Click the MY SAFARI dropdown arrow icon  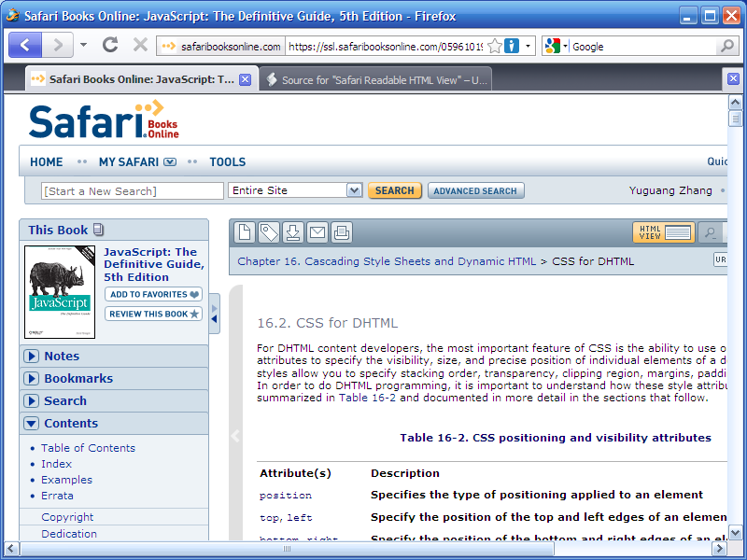tap(170, 162)
